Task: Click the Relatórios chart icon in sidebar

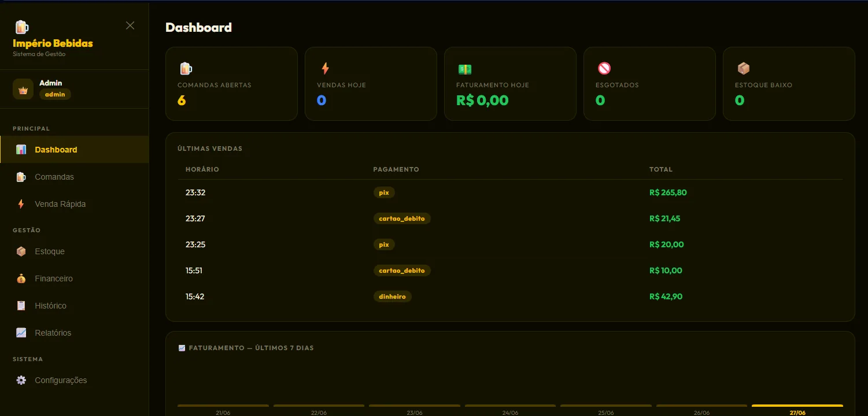Action: click(21, 333)
